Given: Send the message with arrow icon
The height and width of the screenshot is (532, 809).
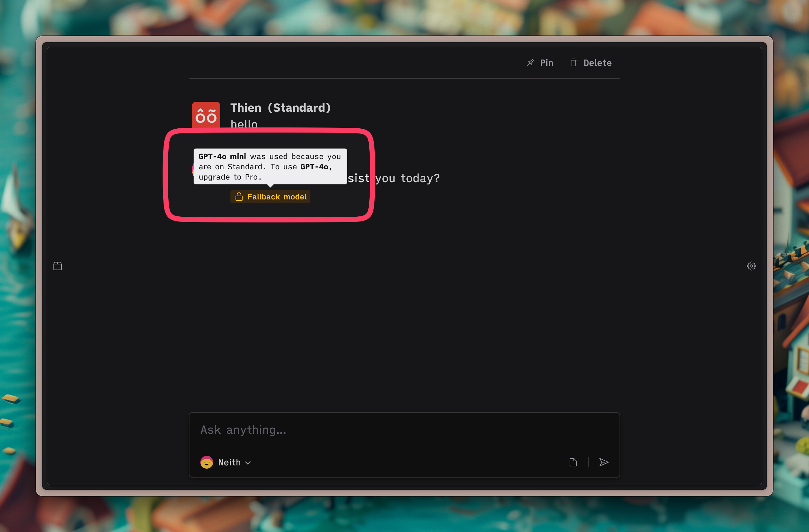Looking at the screenshot, I should coord(604,462).
